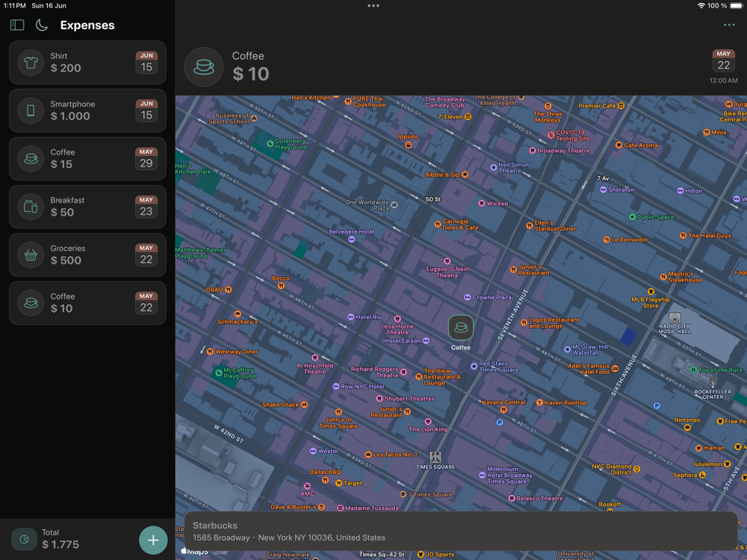Click the Belvedere Hotel marker

(351, 240)
